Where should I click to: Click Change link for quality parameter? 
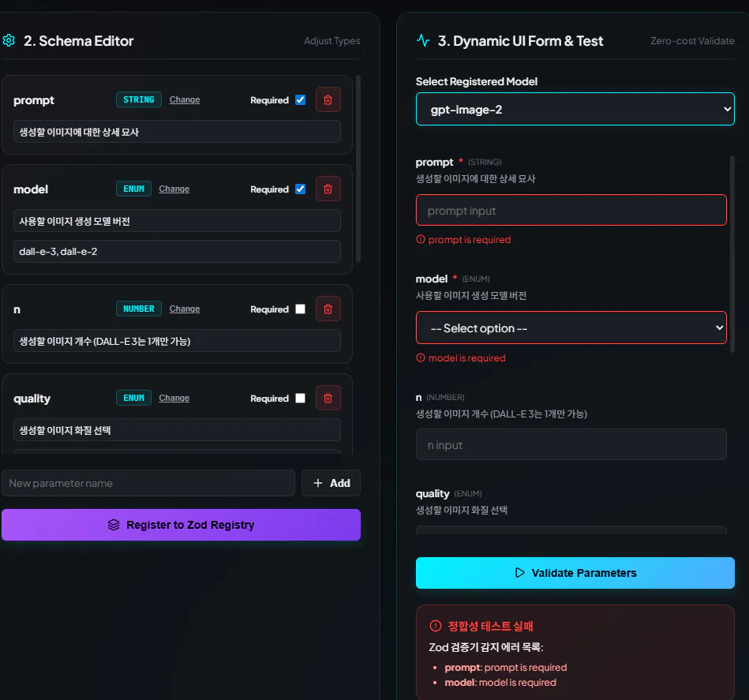[x=174, y=399]
